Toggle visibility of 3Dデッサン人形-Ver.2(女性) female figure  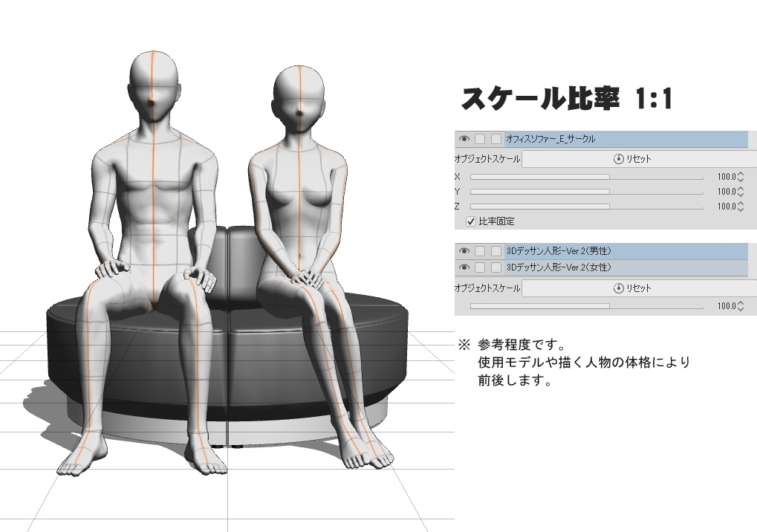(464, 267)
